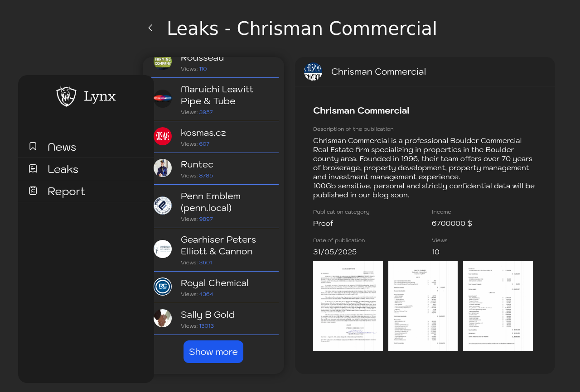Click the Royal Chemical RC logo
The height and width of the screenshot is (392, 580).
(163, 287)
